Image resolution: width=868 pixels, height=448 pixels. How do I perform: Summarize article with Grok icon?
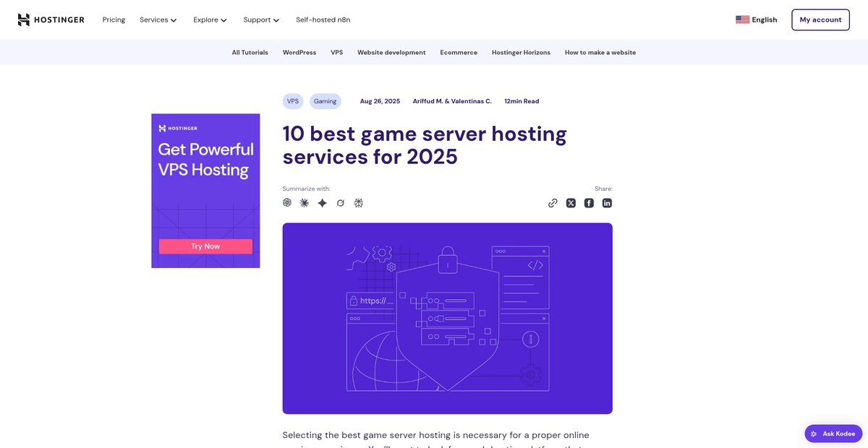341,203
